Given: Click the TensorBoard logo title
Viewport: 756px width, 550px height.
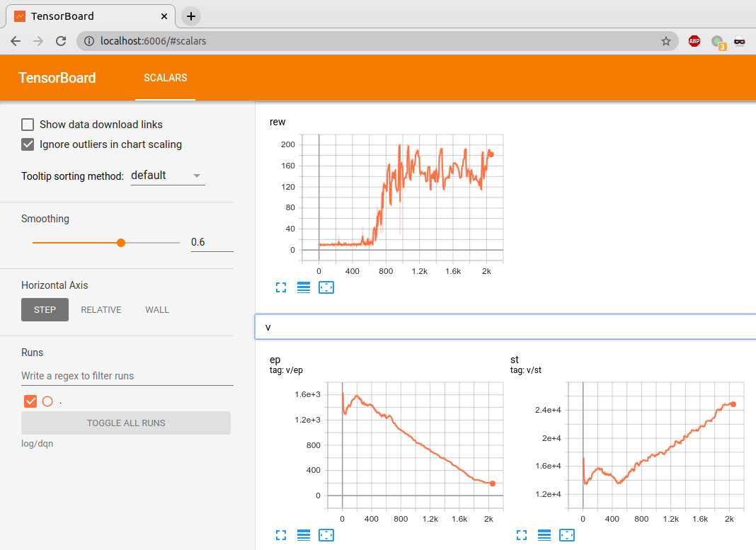Looking at the screenshot, I should [x=57, y=78].
